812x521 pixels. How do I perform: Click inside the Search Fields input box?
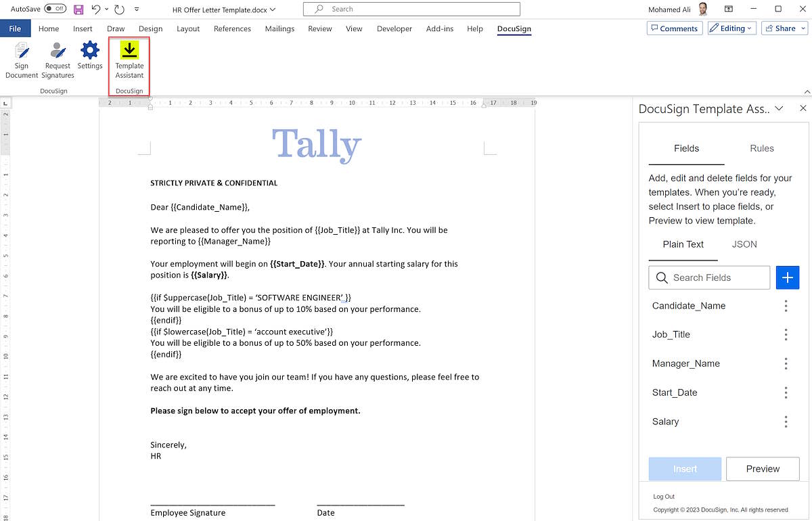709,277
